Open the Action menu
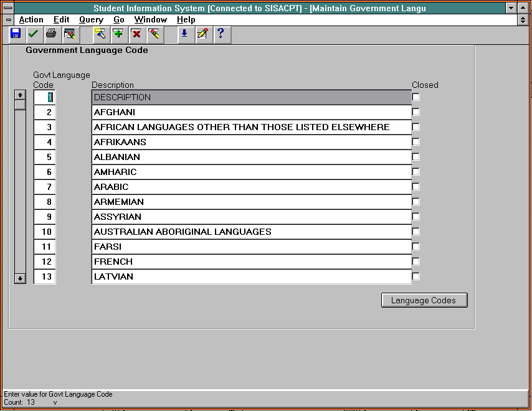Image resolution: width=532 pixels, height=411 pixels. (x=31, y=20)
